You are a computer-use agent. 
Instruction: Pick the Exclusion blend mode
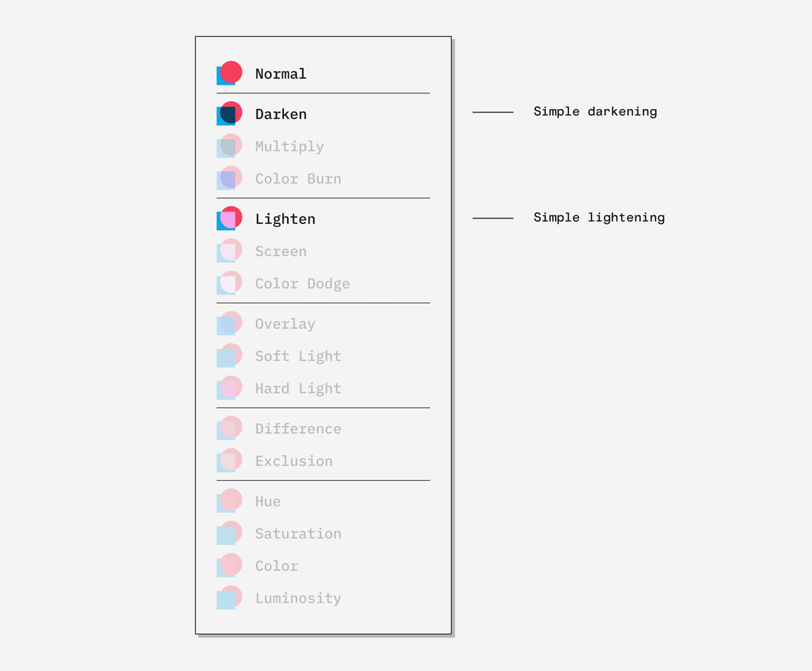point(294,461)
